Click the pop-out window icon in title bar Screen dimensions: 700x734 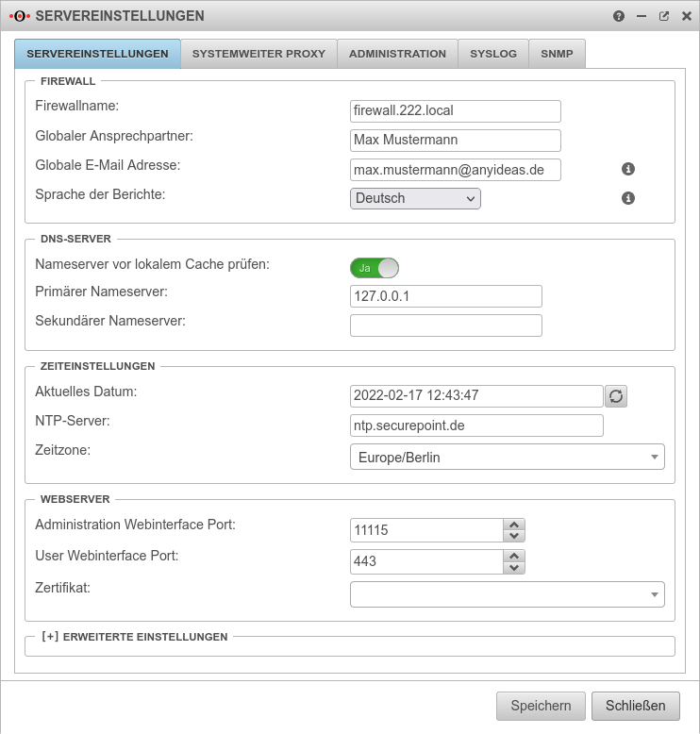(x=664, y=16)
